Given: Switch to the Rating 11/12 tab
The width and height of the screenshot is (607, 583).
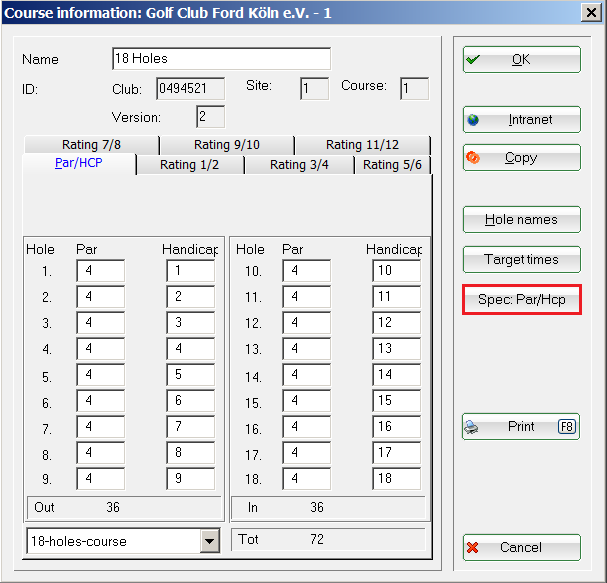Looking at the screenshot, I should (362, 145).
